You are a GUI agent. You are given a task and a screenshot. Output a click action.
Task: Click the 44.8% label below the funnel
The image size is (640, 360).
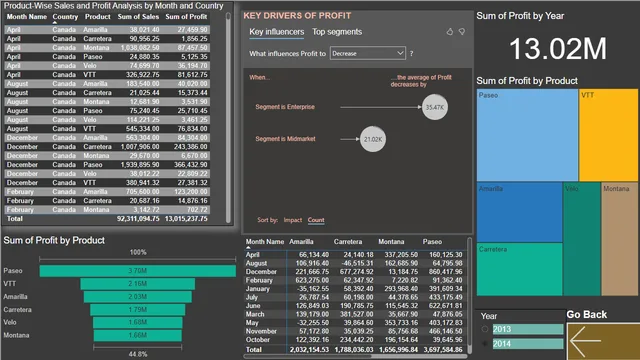138,354
